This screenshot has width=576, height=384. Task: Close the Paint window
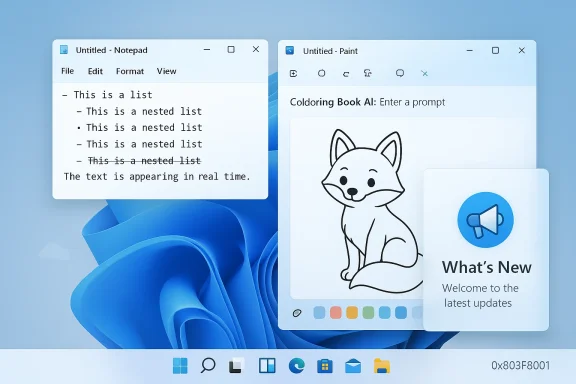522,50
